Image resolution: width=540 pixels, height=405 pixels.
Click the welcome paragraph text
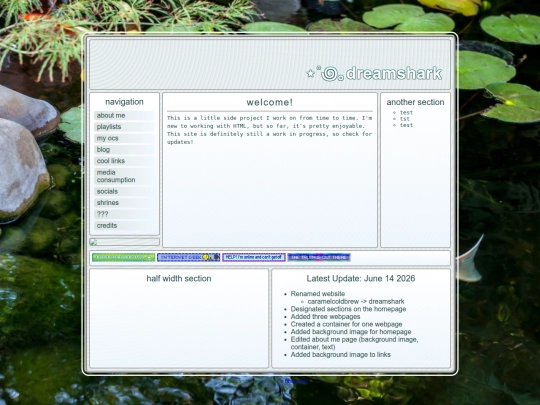(x=270, y=130)
